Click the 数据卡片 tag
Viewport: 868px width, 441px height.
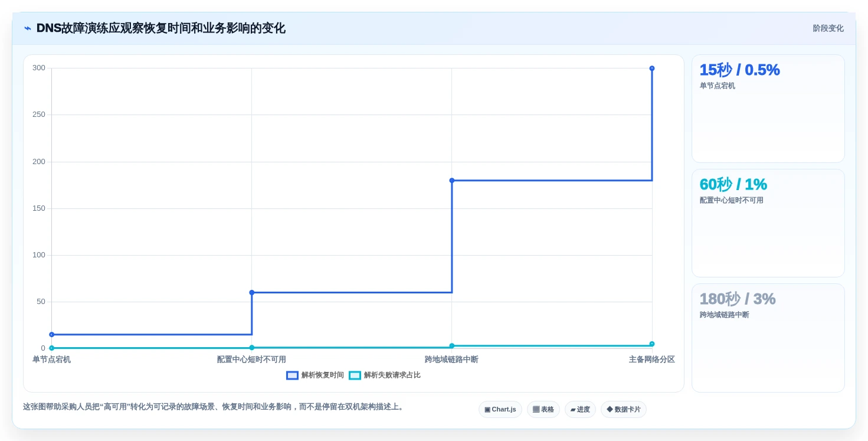point(624,409)
